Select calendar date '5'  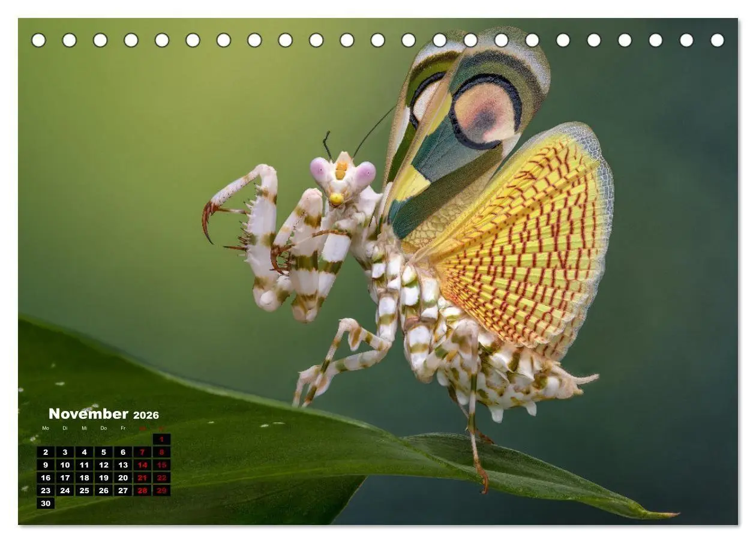(x=103, y=452)
